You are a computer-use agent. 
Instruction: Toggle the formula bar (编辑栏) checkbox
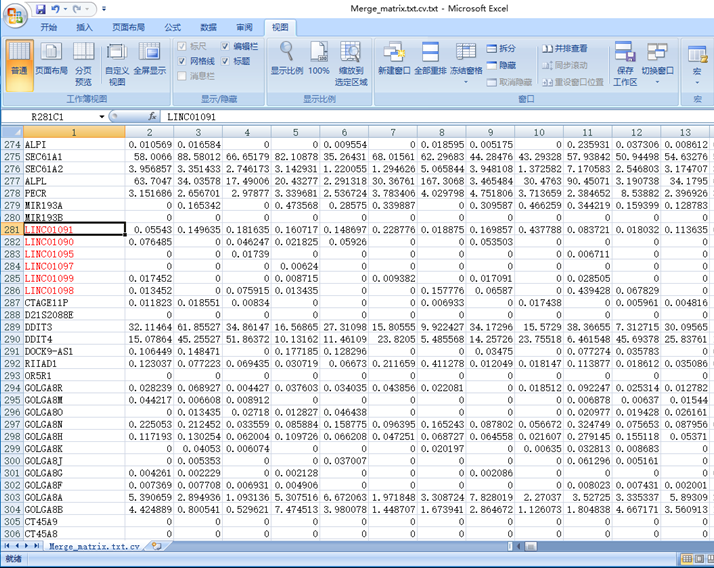click(x=225, y=47)
